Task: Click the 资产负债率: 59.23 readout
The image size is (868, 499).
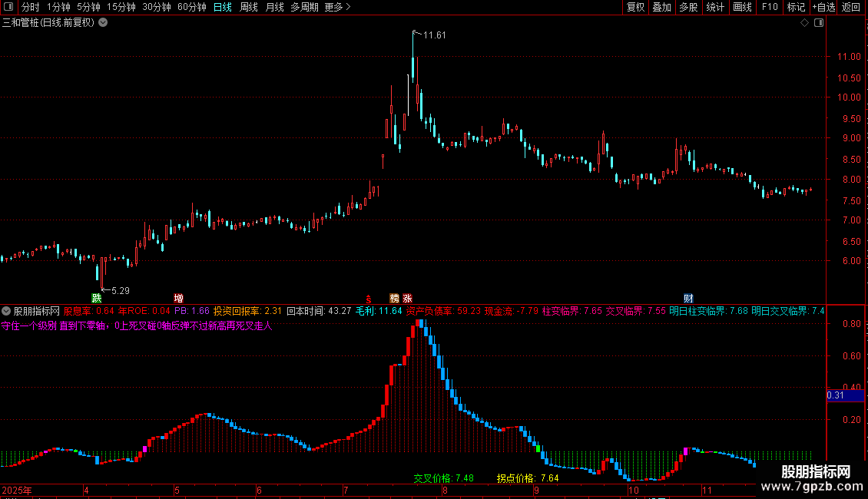Action: 443,311
